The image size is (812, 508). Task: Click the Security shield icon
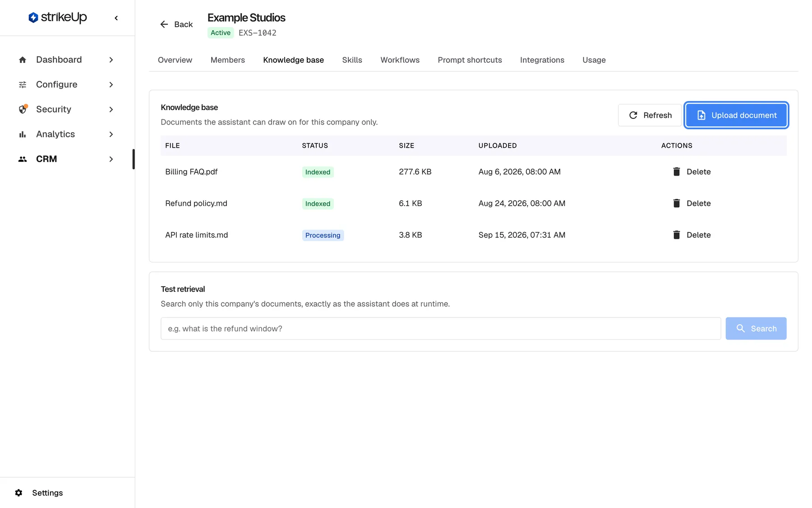coord(23,109)
